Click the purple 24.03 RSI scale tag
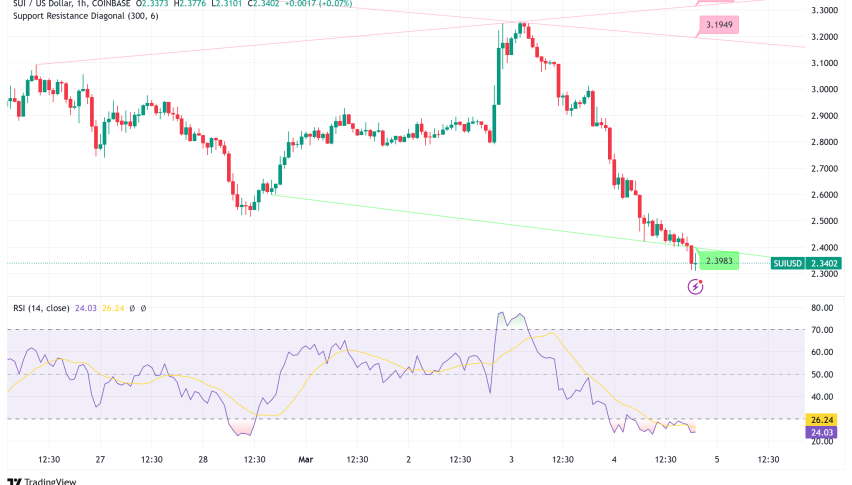The width and height of the screenshot is (852, 485). coord(822,432)
